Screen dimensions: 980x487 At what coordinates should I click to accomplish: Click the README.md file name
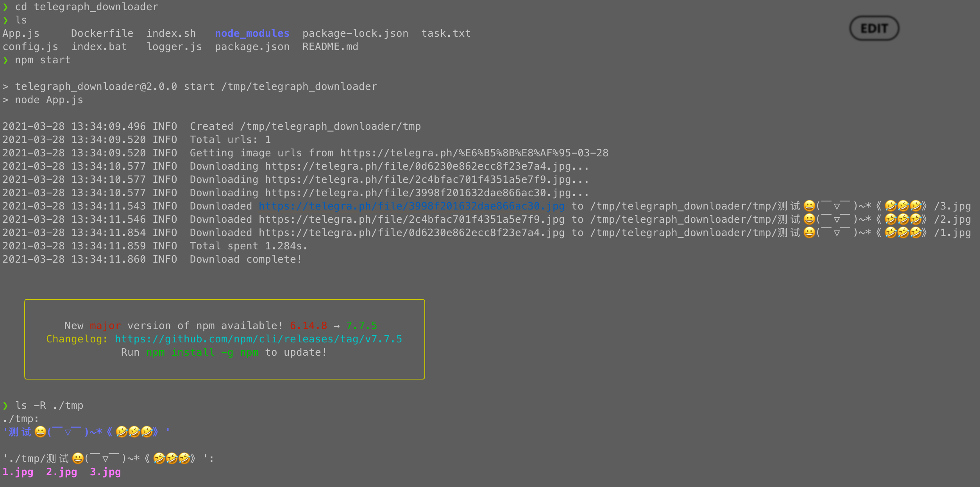330,47
